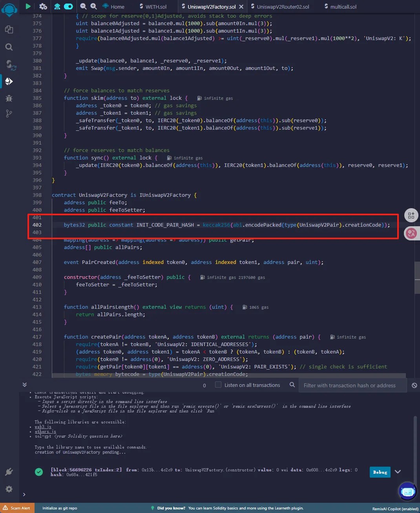Check the Listen on all transactions box
The image size is (420, 513).
tap(218, 385)
